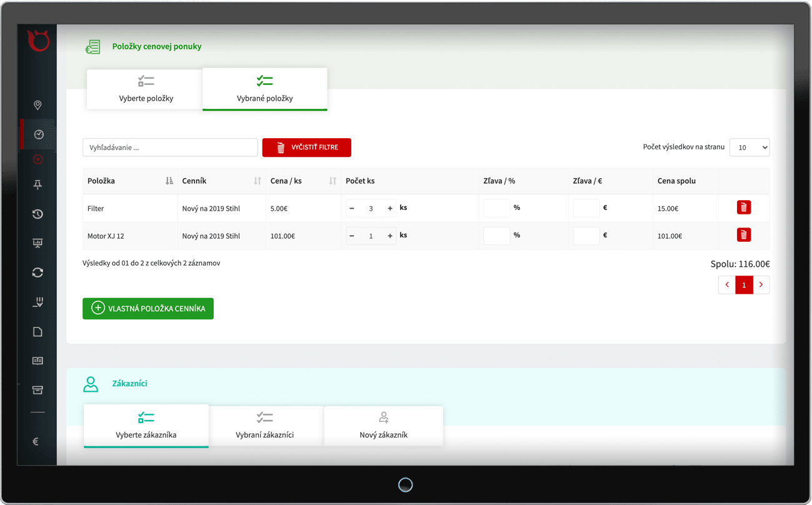Image resolution: width=812 pixels, height=505 pixels.
Task: Click the red plus circle sidebar icon
Action: (38, 159)
